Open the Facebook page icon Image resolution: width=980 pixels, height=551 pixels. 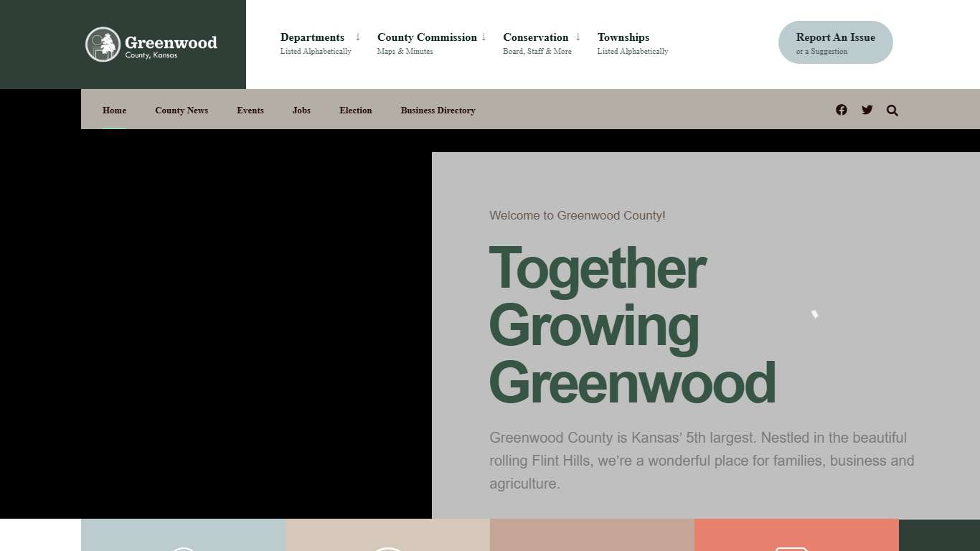842,110
